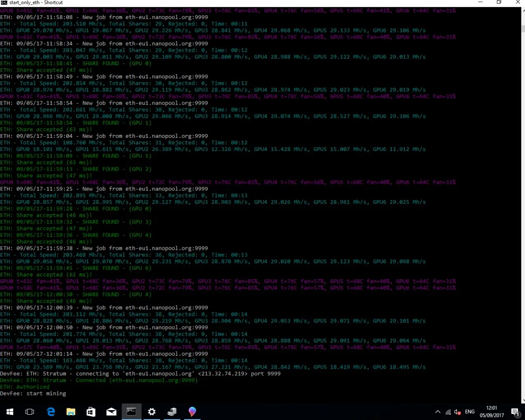The image size is (525, 420).
Task: Click the console vertical scrollbar thumb
Action: point(523,29)
